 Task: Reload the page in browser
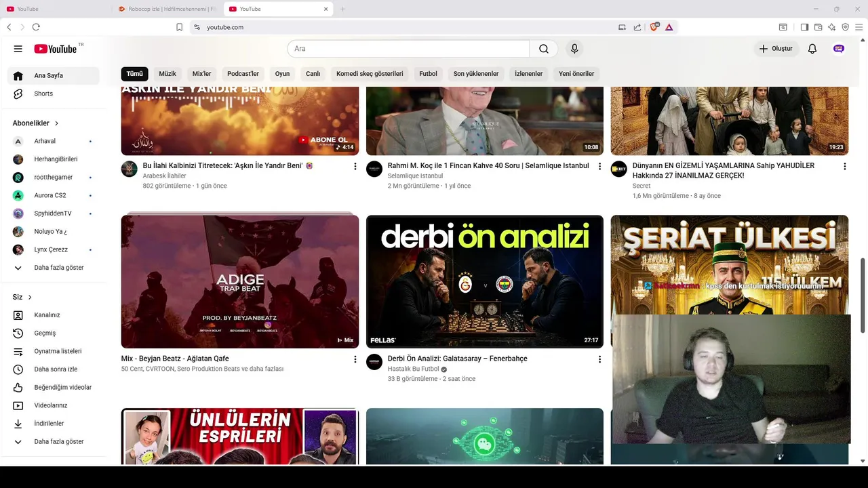(x=36, y=27)
